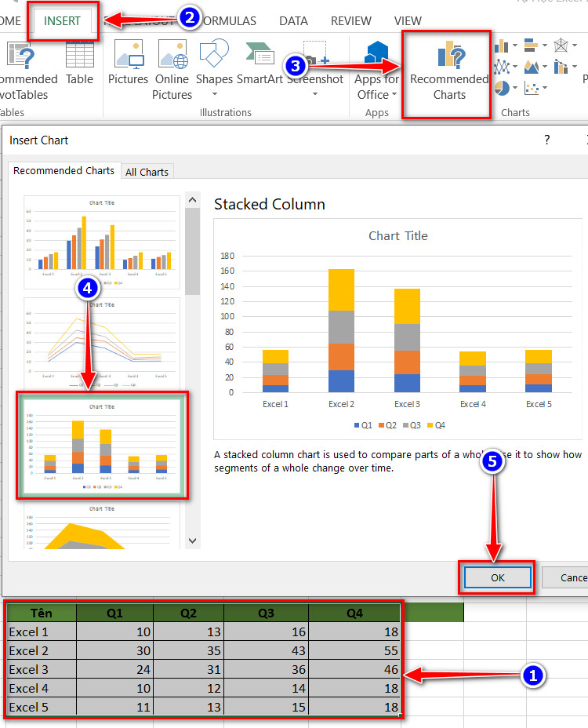Open Apps for Office
588x728 pixels.
(x=376, y=70)
